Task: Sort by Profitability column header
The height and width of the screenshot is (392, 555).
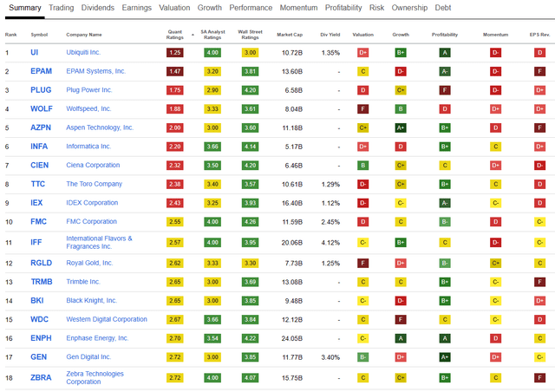Action: [x=445, y=35]
